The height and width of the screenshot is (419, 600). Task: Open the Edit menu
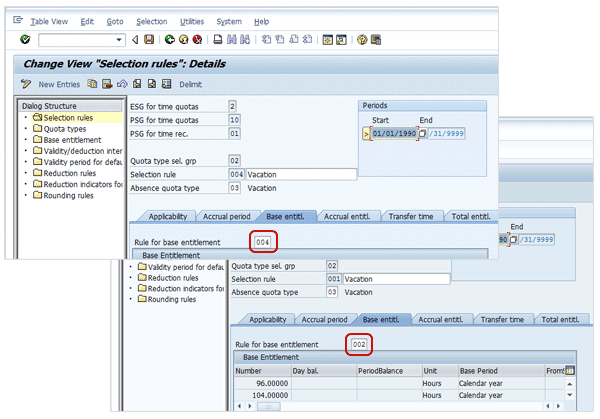(x=87, y=22)
